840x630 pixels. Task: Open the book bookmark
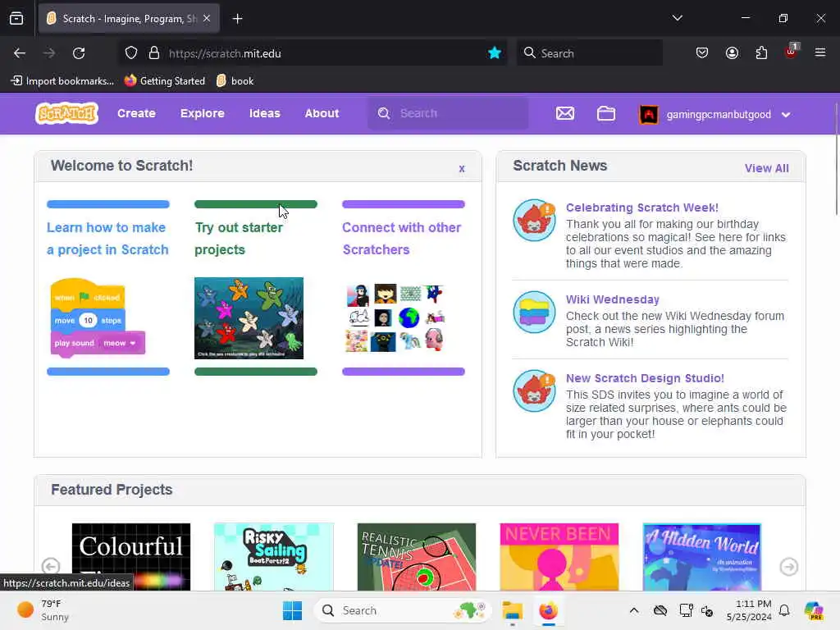coord(235,81)
